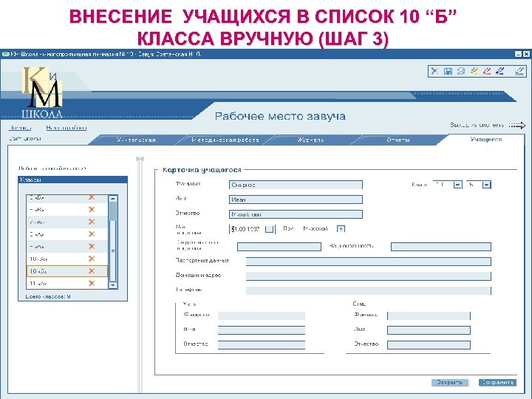Select class 11 «А» in the class list
The height and width of the screenshot is (399, 532).
click(x=67, y=283)
